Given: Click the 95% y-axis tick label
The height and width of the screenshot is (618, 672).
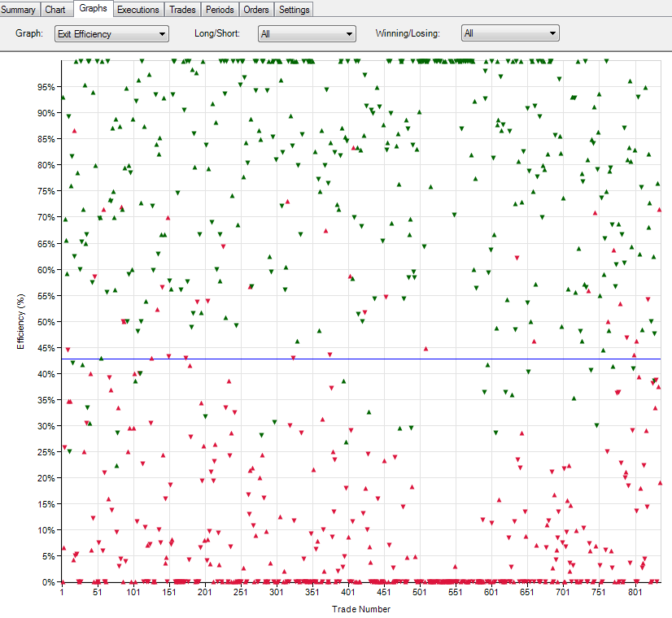Looking at the screenshot, I should 46,87.
